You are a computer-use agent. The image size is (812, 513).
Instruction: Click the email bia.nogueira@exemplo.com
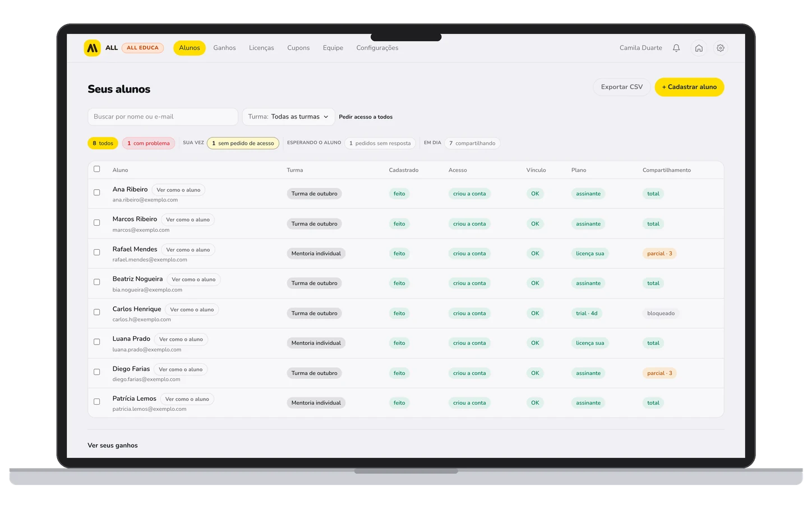tap(147, 290)
